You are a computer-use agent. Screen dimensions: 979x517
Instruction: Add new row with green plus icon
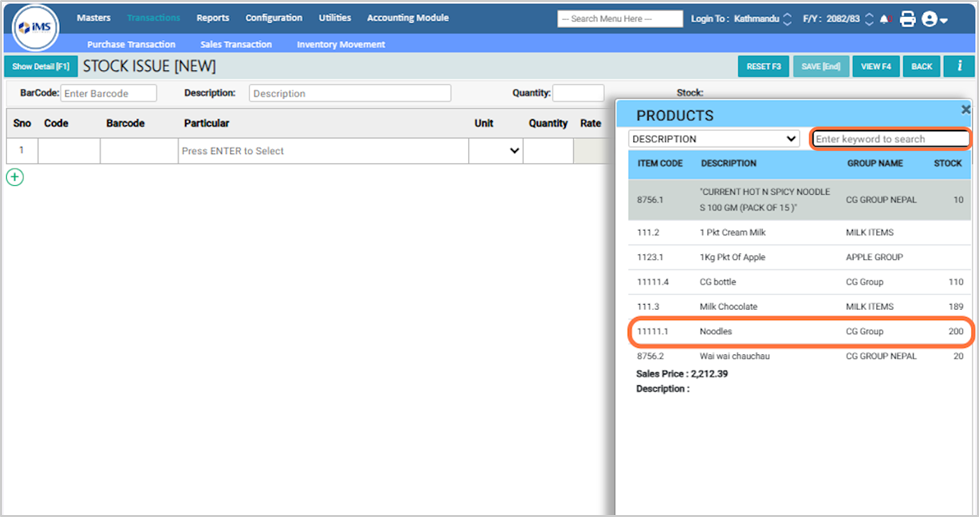pos(15,177)
